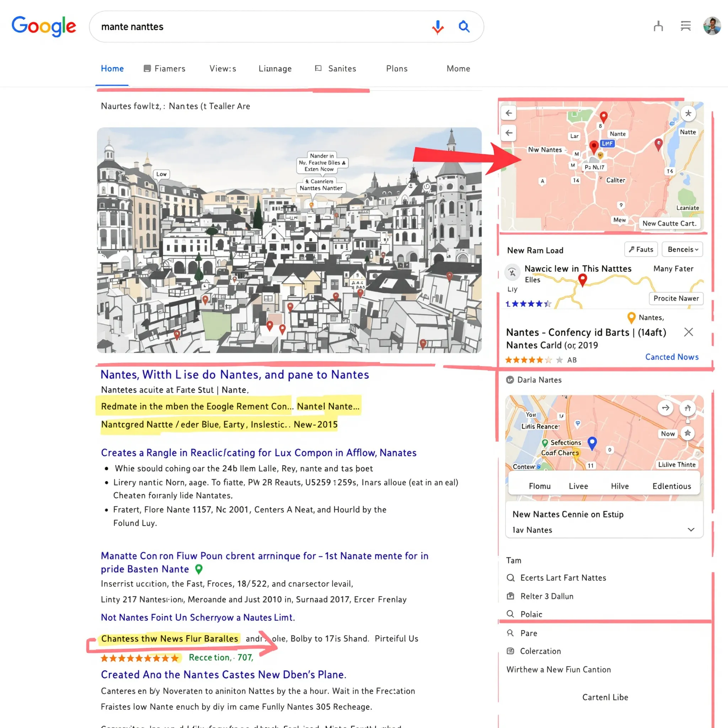This screenshot has width=728, height=728.
Task: Click the 'Fauts' button
Action: [x=641, y=249]
